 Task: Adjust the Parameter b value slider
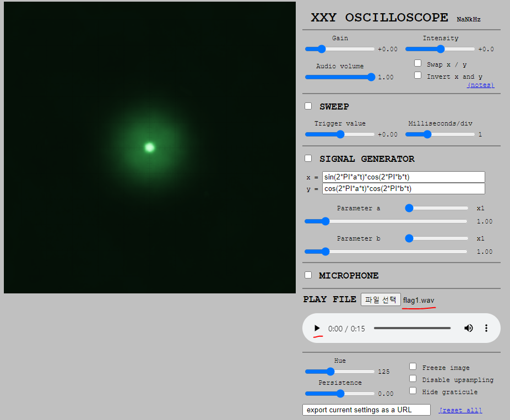point(386,252)
